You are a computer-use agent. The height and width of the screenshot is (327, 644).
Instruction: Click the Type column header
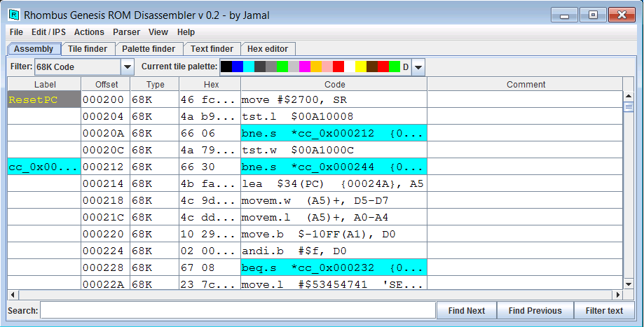tap(155, 85)
